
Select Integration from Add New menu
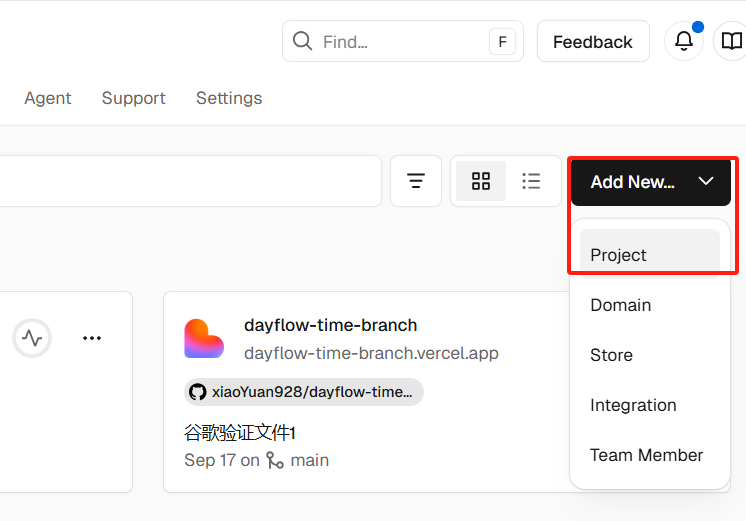pyautogui.click(x=649, y=405)
